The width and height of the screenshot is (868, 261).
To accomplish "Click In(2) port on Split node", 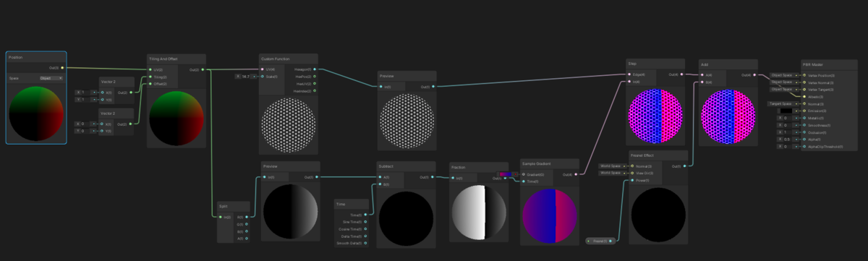I will pyautogui.click(x=221, y=217).
